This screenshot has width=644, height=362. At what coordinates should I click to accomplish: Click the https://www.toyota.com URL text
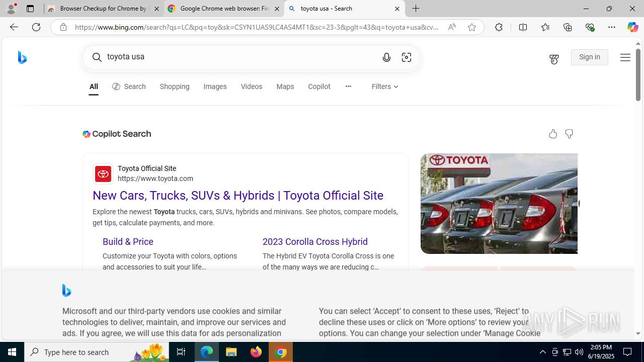tap(155, 178)
